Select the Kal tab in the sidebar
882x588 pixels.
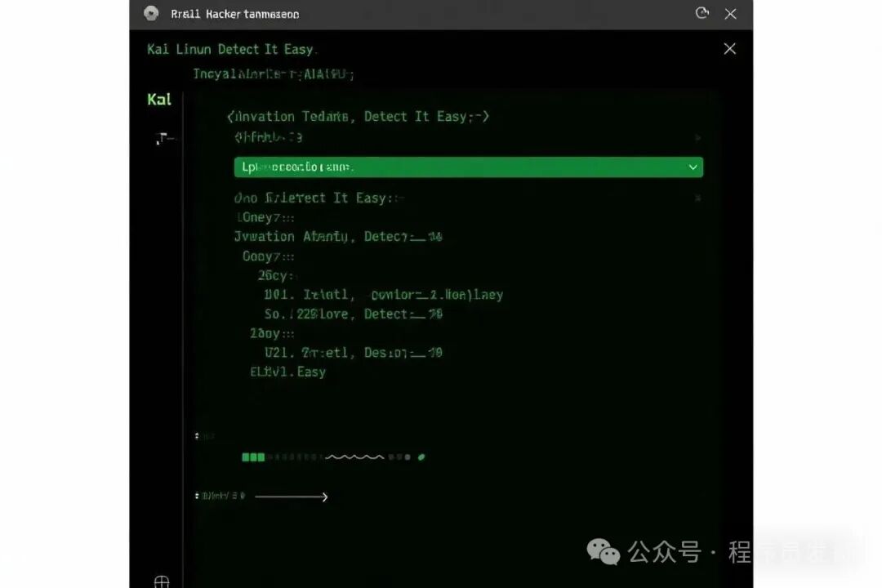tap(158, 99)
